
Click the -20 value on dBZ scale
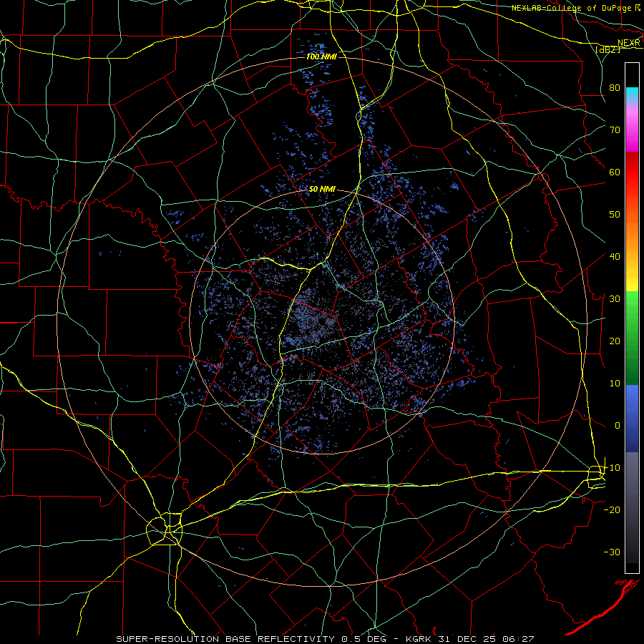pos(612,509)
